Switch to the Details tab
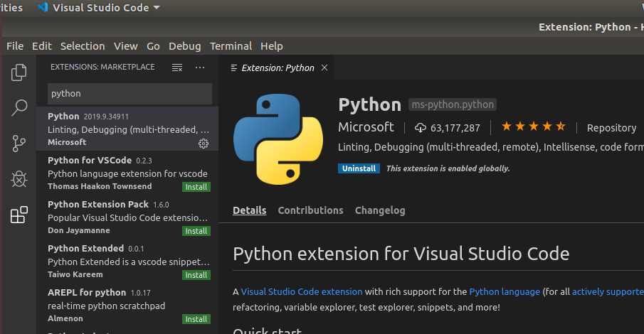 (249, 210)
